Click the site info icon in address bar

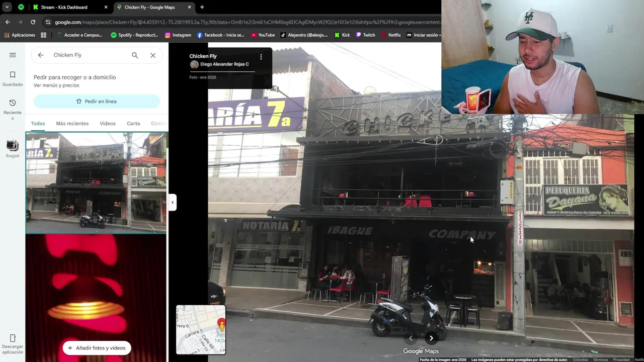click(48, 22)
